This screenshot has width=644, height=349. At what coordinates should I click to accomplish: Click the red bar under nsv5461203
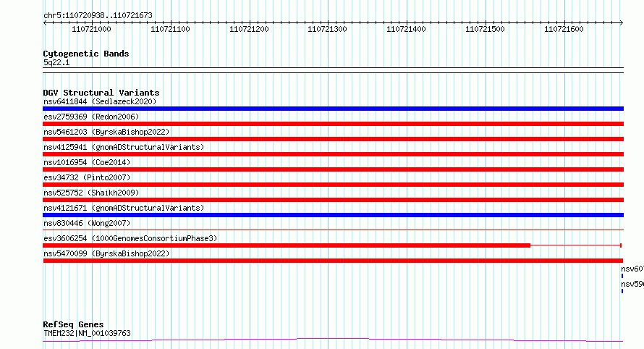[x=333, y=139]
